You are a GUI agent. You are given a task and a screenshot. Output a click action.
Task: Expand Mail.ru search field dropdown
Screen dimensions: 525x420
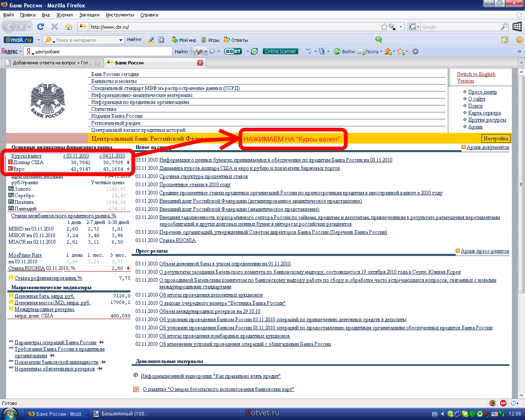pos(121,40)
